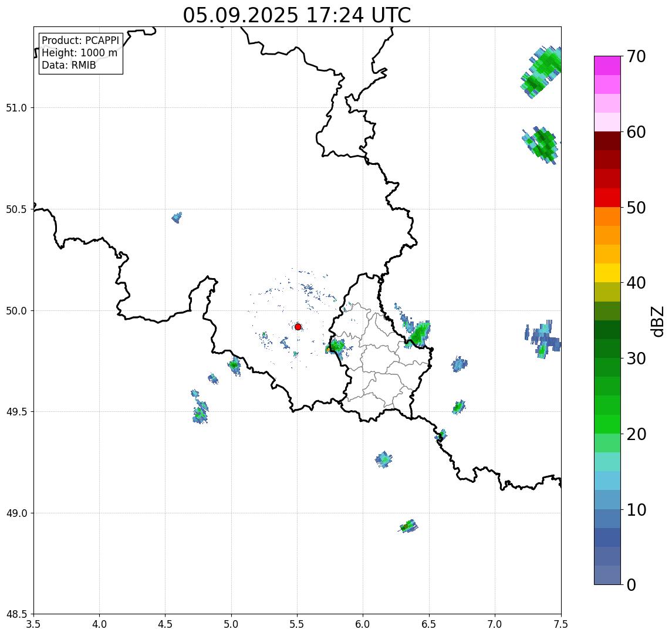
Task: Click the longitude axis label 3.5
Action: point(33,624)
